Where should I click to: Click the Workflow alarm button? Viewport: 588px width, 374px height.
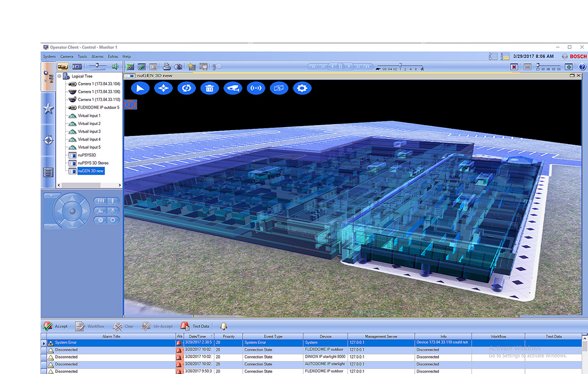[90, 326]
